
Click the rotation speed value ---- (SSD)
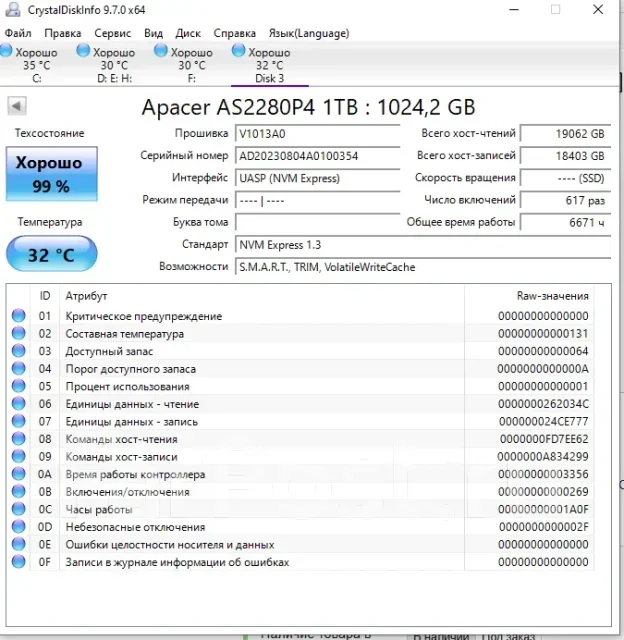565,178
